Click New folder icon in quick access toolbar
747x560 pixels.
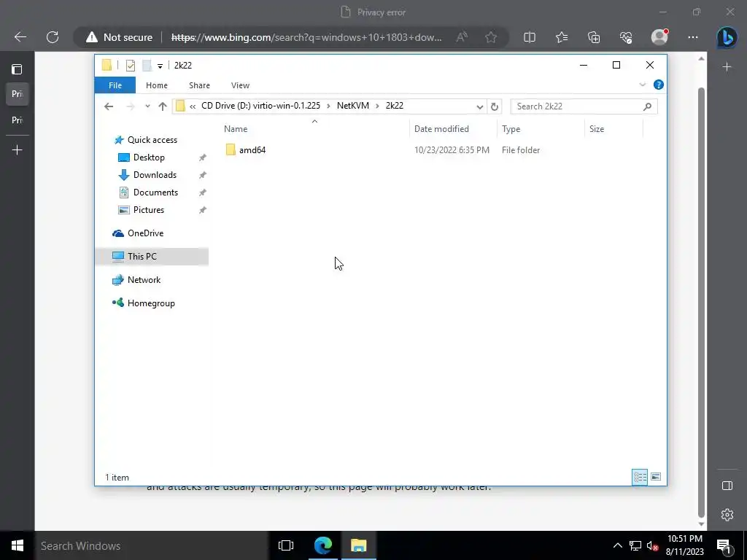[x=147, y=65]
